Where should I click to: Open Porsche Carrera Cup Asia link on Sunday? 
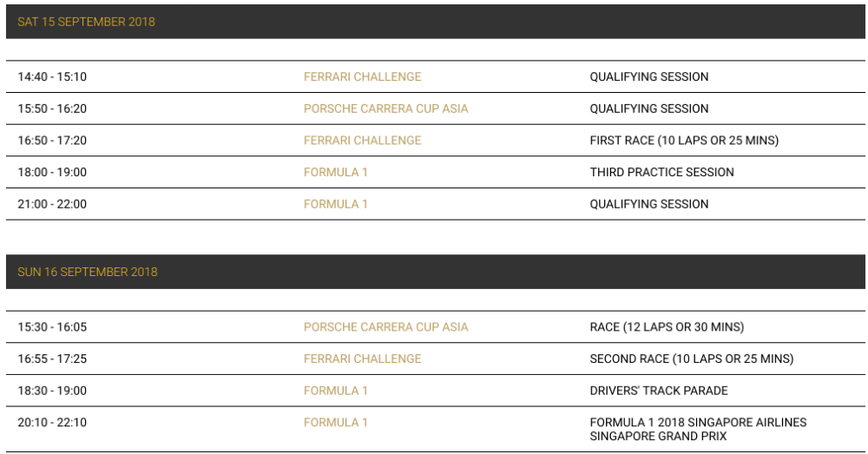386,326
